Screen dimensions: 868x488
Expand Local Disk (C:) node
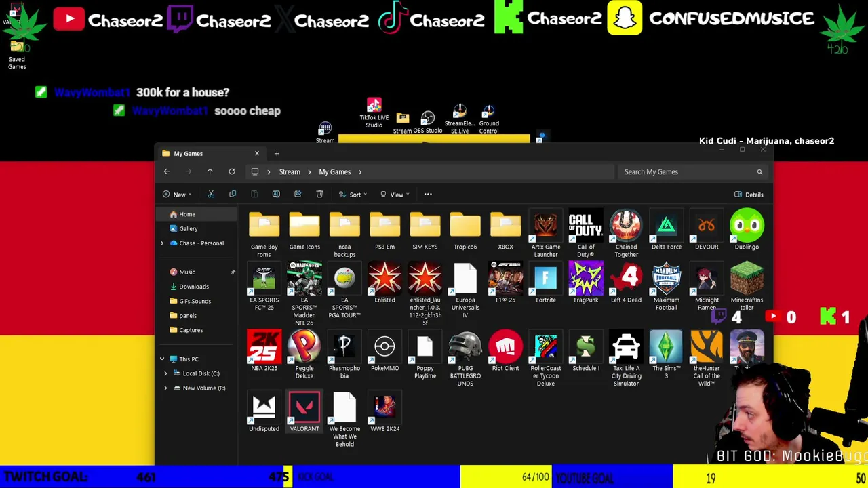(x=165, y=373)
